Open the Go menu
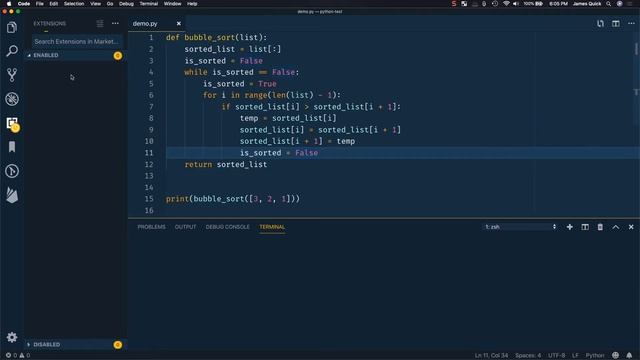 pyautogui.click(x=110, y=4)
